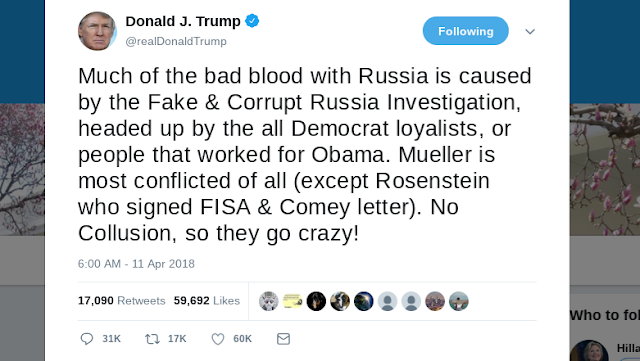640x361 pixels.
Task: View the 17,090 Retweets list
Action: click(122, 301)
